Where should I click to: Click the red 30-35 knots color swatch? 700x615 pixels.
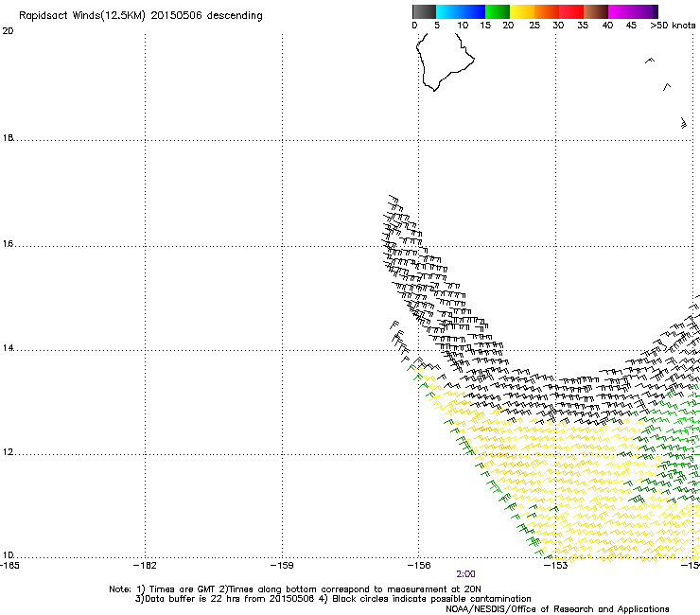pyautogui.click(x=571, y=11)
